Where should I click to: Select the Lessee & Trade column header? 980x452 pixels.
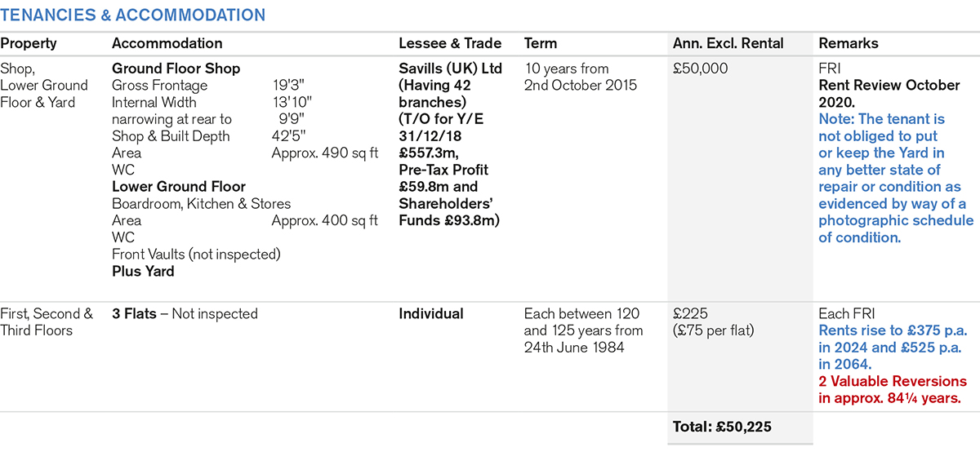point(450,44)
